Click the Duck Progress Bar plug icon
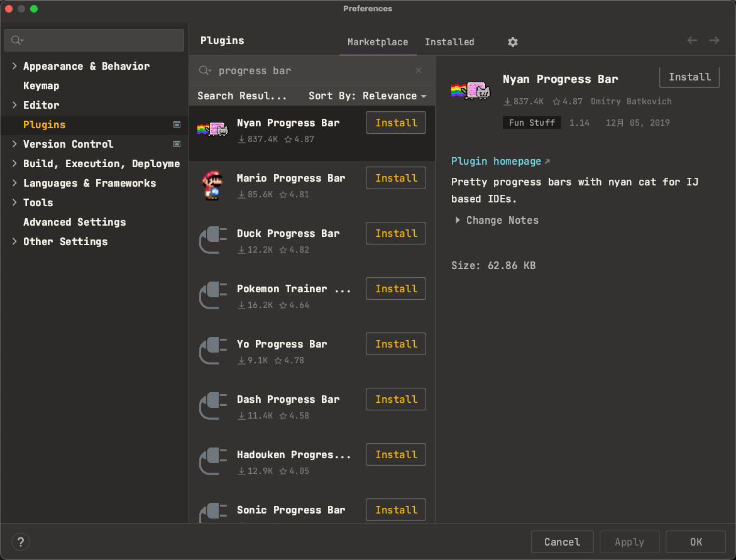This screenshot has width=736, height=560. pyautogui.click(x=213, y=240)
